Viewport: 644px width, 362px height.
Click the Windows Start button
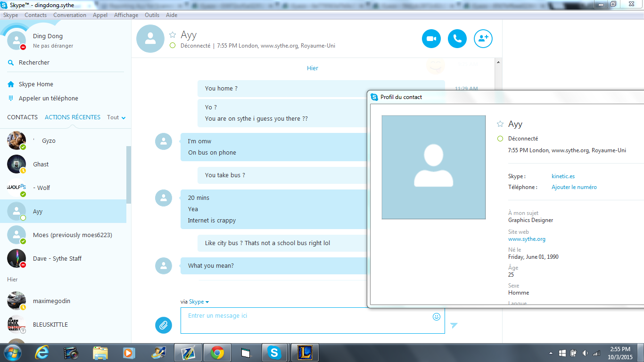coord(12,353)
